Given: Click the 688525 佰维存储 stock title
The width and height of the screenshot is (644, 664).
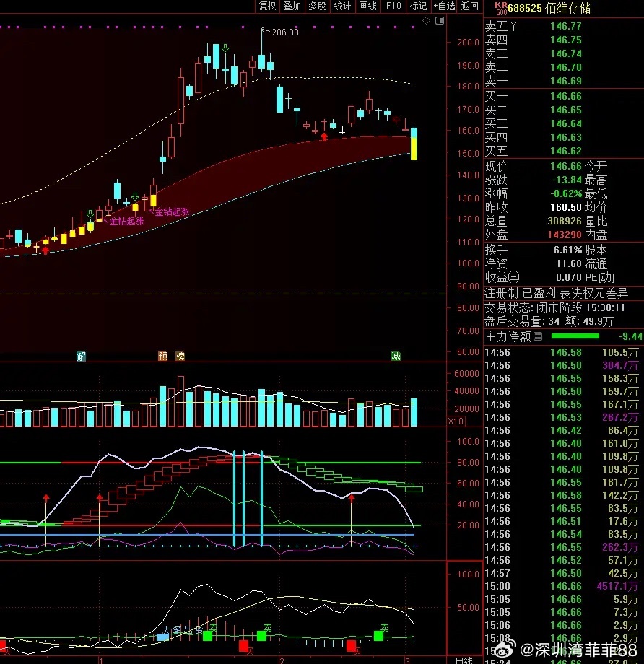Looking at the screenshot, I should [x=549, y=8].
